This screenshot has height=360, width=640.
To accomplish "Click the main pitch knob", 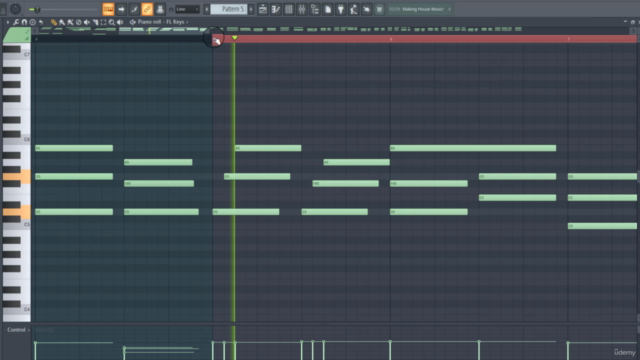I will [16, 9].
